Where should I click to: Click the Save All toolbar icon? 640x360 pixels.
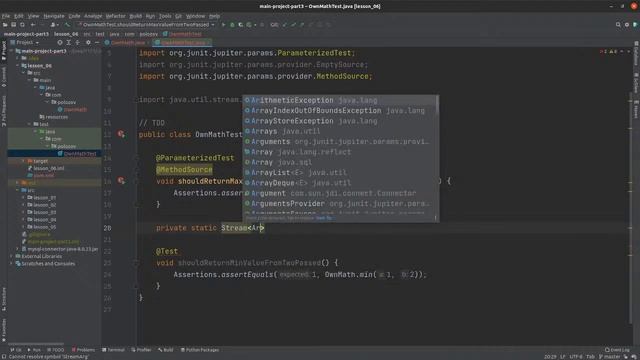pyautogui.click(x=13, y=25)
